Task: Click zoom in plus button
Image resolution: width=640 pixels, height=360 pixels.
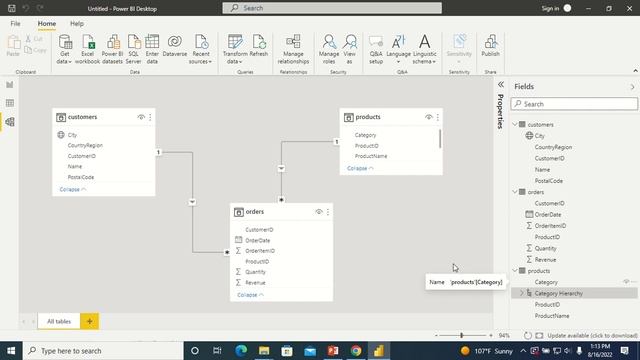Action: coord(491,336)
